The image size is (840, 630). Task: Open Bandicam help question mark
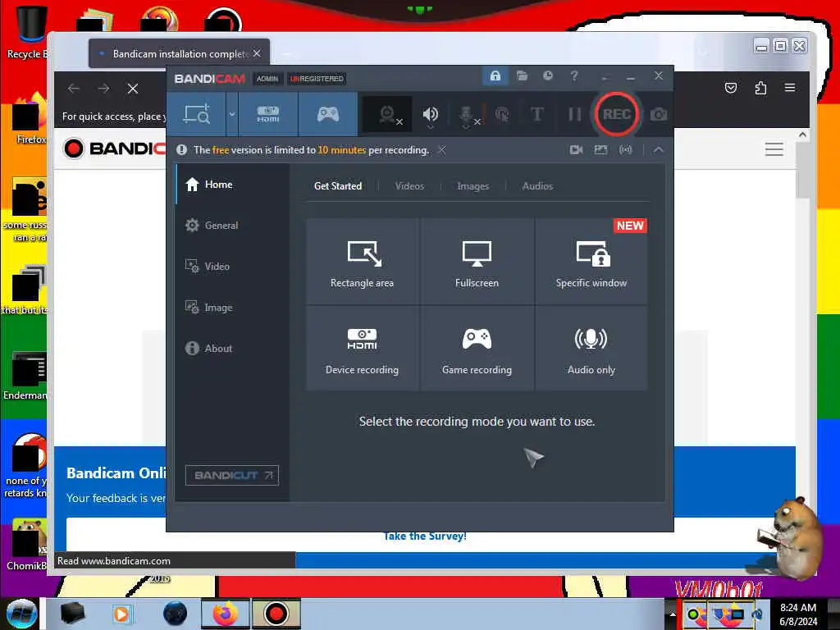pyautogui.click(x=573, y=76)
